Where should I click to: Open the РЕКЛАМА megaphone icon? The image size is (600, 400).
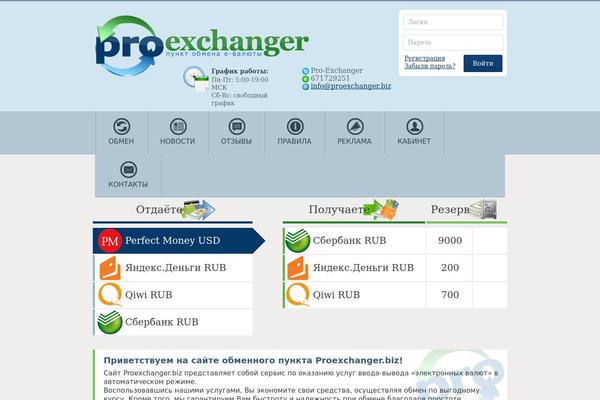pyautogui.click(x=355, y=126)
